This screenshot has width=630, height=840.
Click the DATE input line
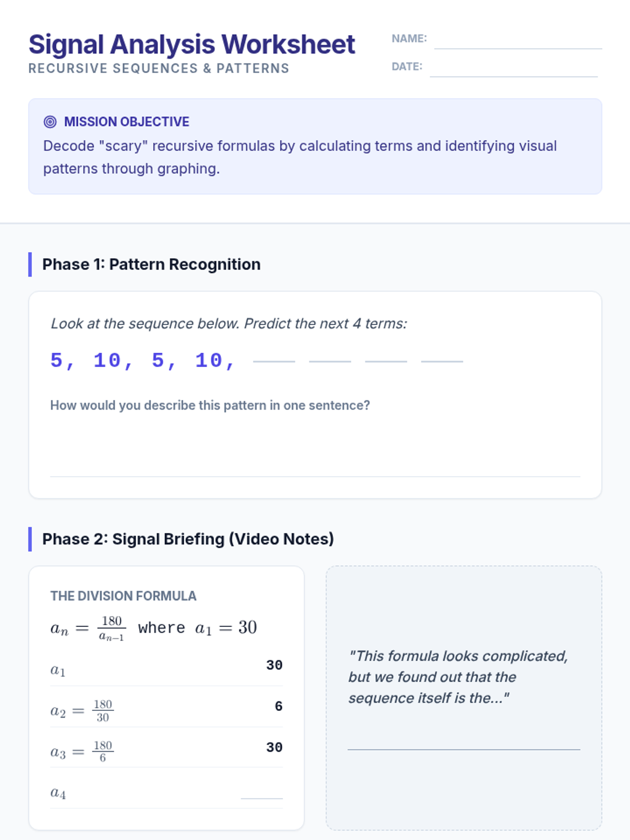pos(513,70)
